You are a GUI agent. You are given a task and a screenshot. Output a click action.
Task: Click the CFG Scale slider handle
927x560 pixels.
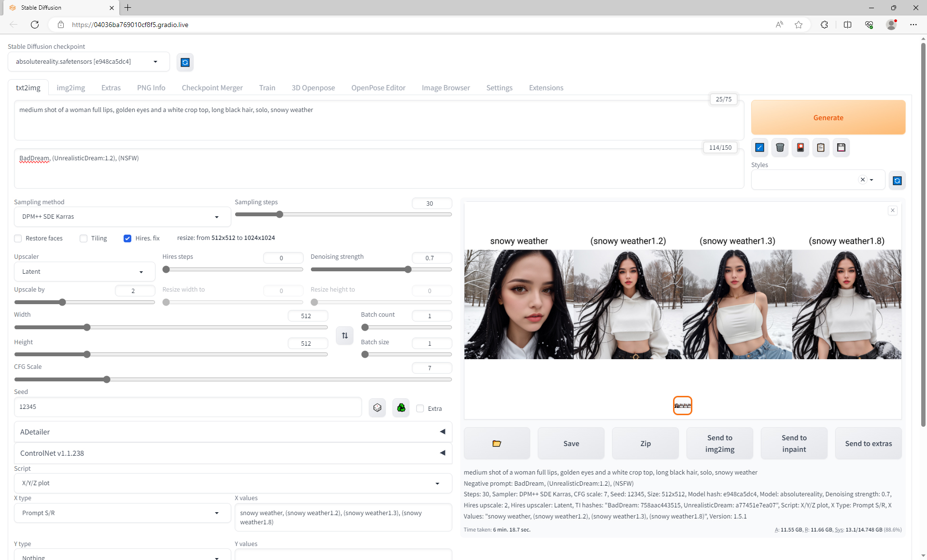click(107, 379)
